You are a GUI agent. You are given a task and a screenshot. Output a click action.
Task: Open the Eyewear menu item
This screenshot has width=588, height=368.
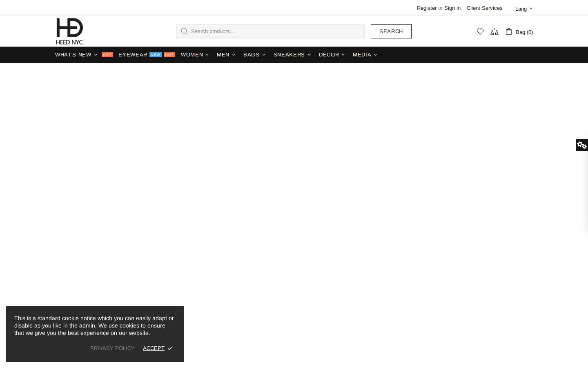(133, 54)
